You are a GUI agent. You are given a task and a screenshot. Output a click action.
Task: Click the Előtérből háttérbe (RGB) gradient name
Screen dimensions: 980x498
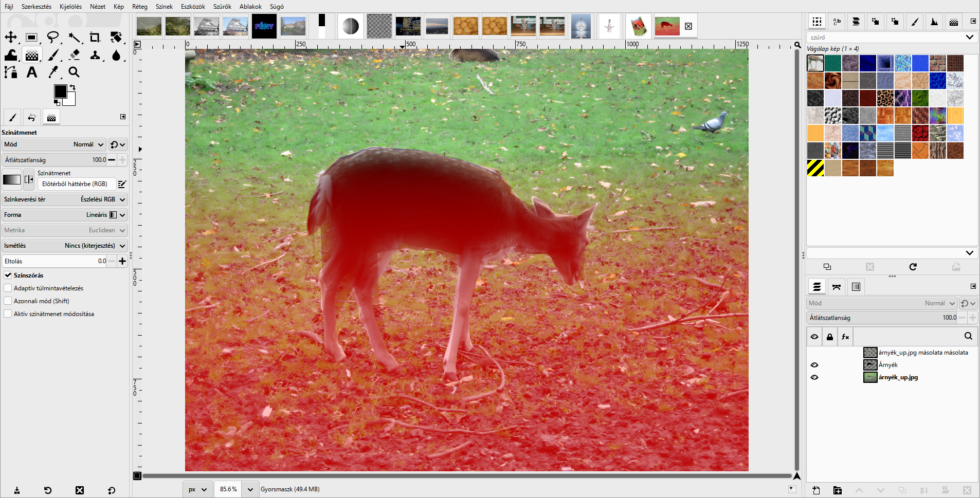tap(75, 184)
